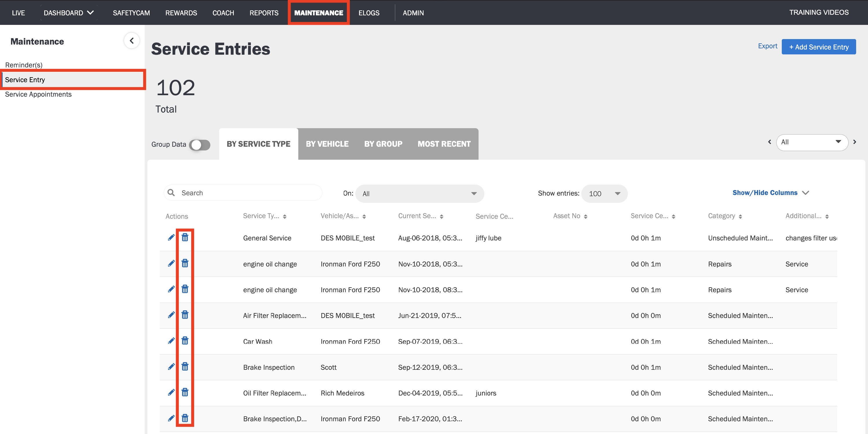
Task: Edit the Air Filter Replacement entry
Action: pos(171,315)
